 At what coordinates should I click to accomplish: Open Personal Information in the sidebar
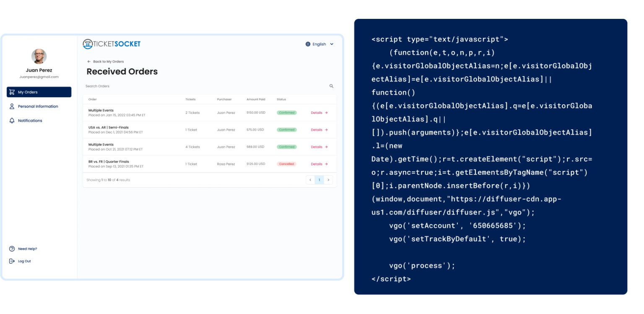38,106
